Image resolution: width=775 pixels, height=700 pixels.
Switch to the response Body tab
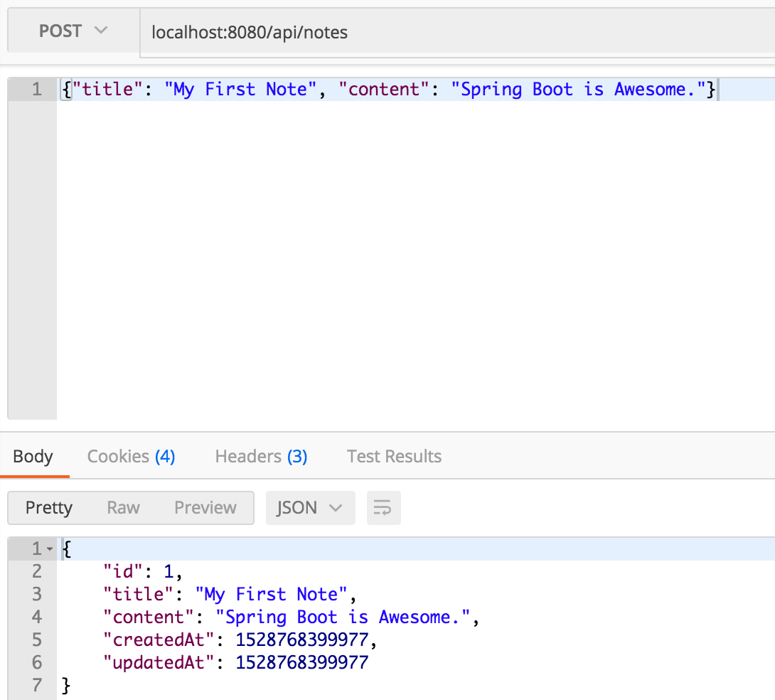pos(33,456)
